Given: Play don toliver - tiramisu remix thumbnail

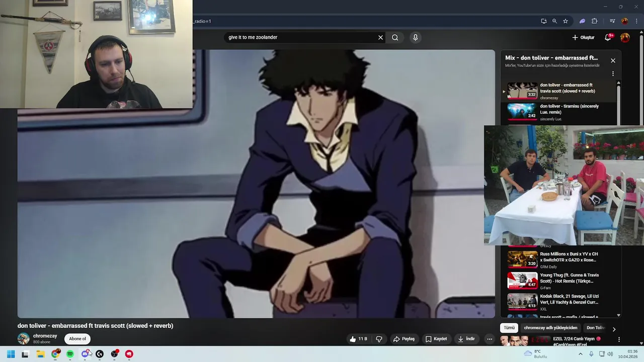Looking at the screenshot, I should [522, 112].
